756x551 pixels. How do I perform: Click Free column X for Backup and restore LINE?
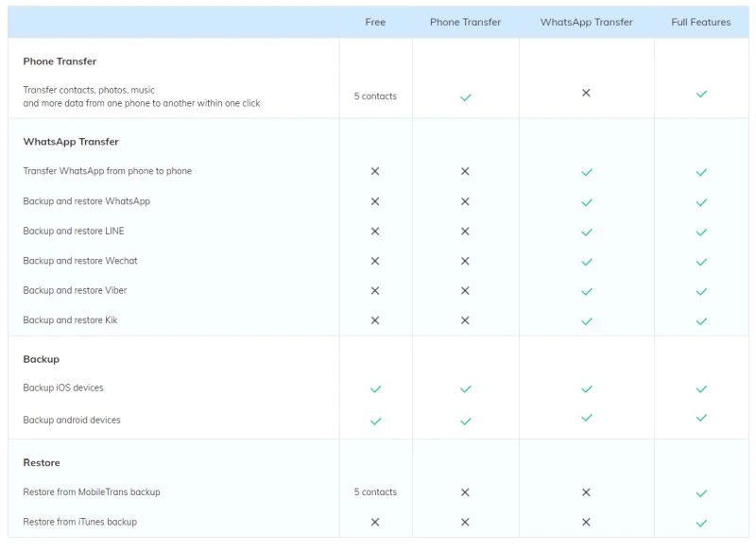coord(375,231)
